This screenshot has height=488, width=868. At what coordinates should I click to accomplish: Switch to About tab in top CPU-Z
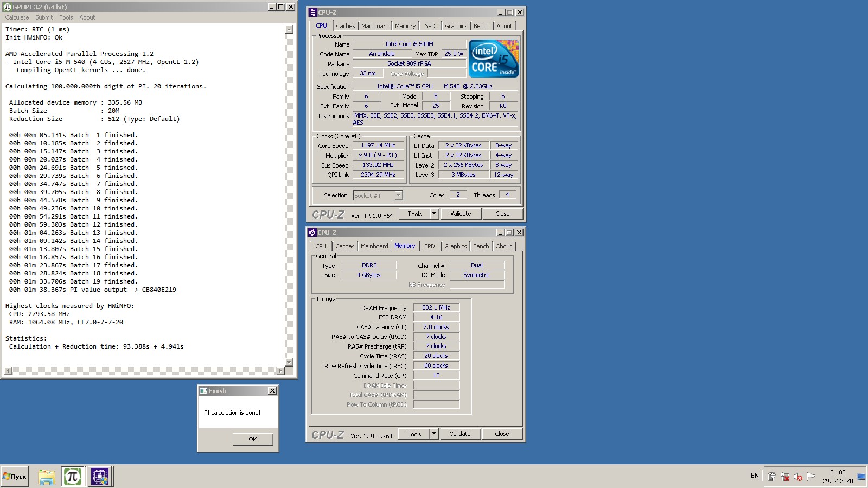[504, 26]
